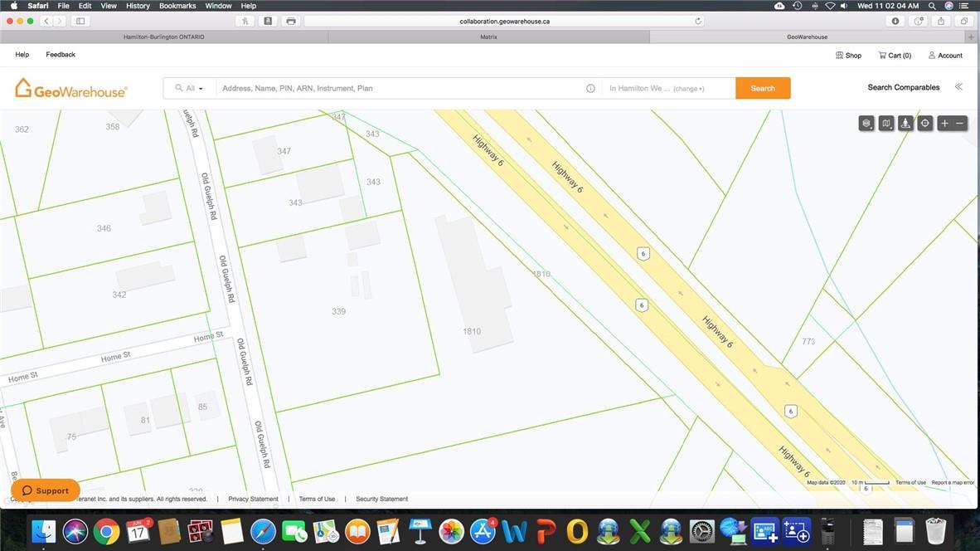Open Time Machine menu bar icon

[x=798, y=6]
